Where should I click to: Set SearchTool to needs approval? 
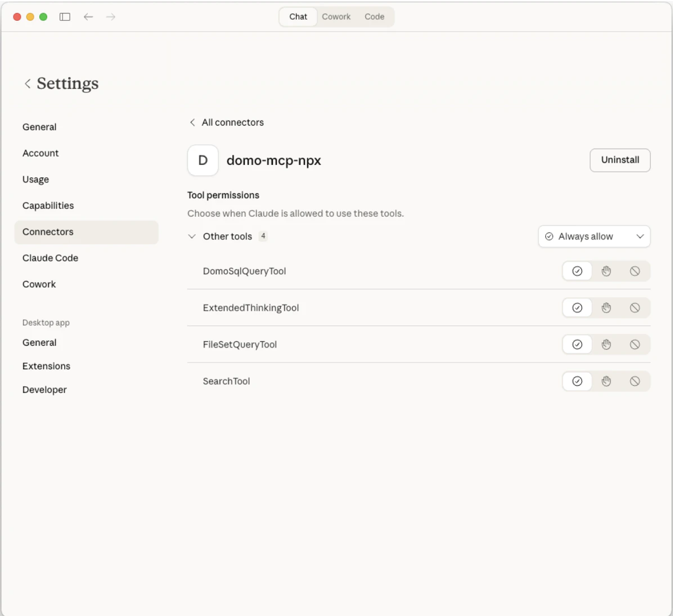(606, 381)
